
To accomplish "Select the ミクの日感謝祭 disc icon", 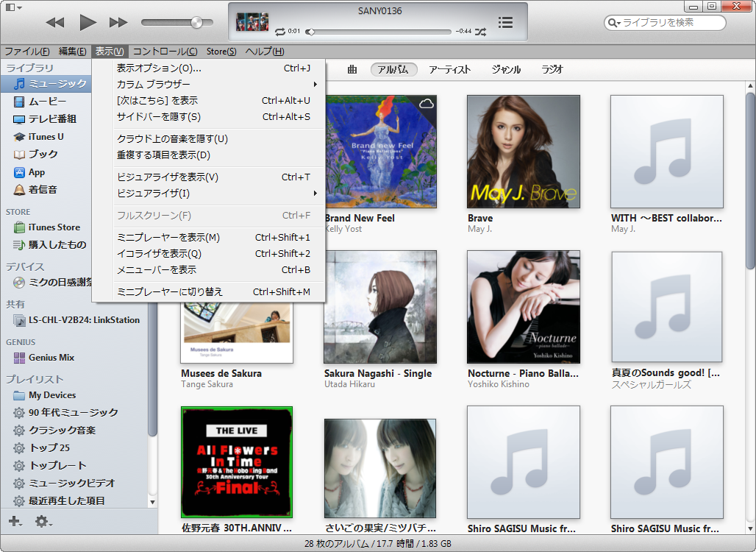I will (19, 283).
